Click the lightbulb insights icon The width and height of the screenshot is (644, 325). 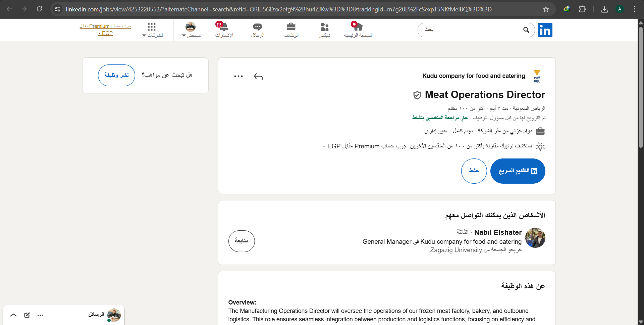click(x=540, y=146)
